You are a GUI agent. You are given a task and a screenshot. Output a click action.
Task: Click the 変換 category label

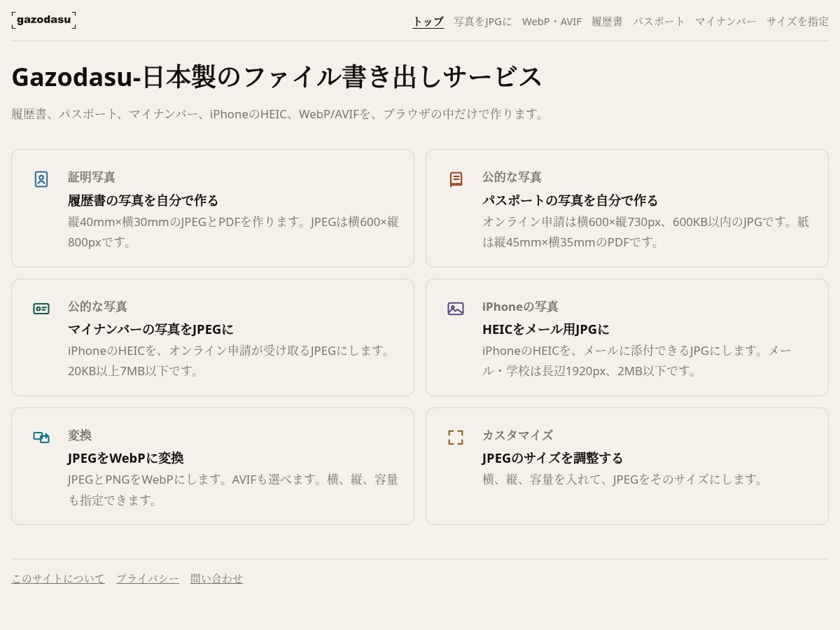coord(80,435)
